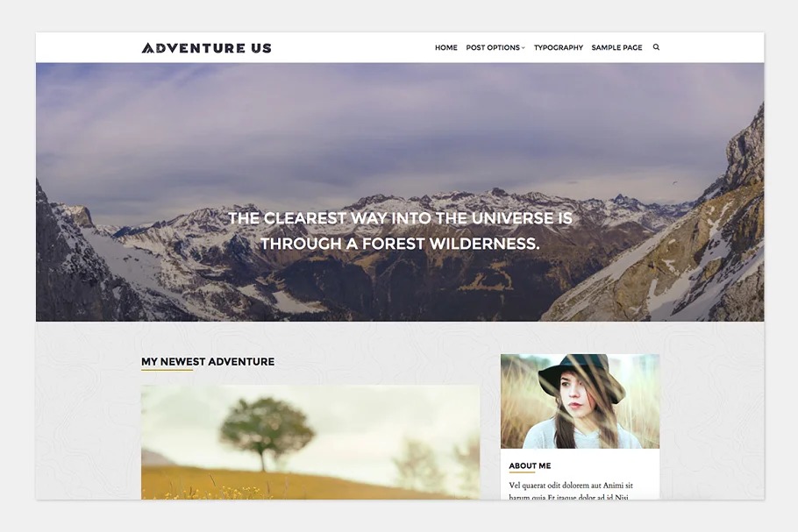Expand the Post Options dropdown arrow
Screen dimensions: 798x532
point(524,48)
